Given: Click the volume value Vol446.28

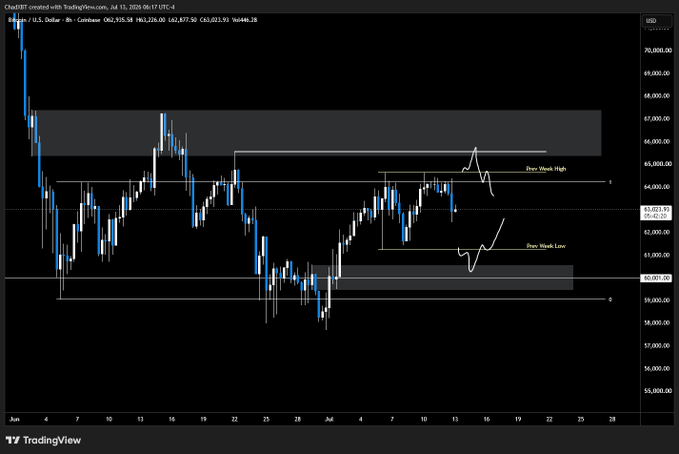Looking at the screenshot, I should click(x=245, y=20).
